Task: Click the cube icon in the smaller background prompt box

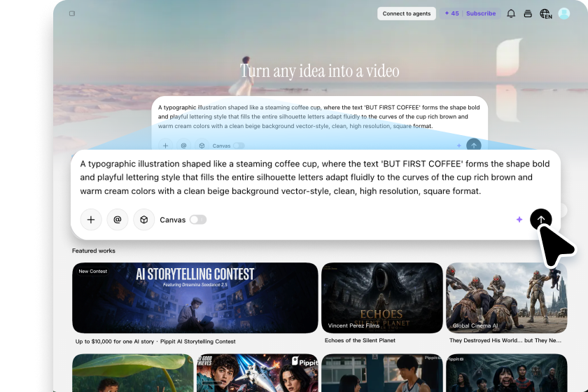Action: coord(202,146)
